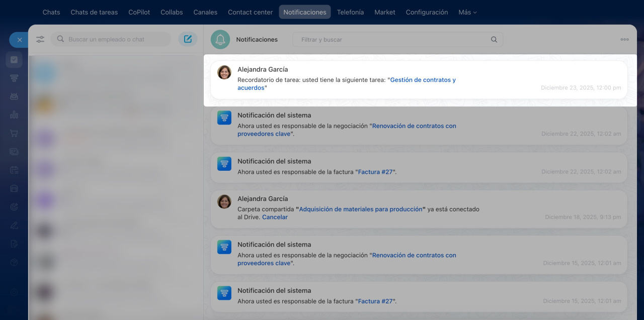644x320 pixels.
Task: Close the messenger panel with the X button
Action: coord(19,40)
